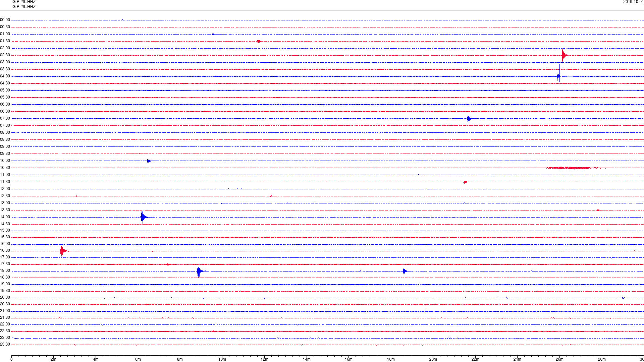Click the 12:30 time row label
This screenshot has width=644, height=362.
pos(5,196)
